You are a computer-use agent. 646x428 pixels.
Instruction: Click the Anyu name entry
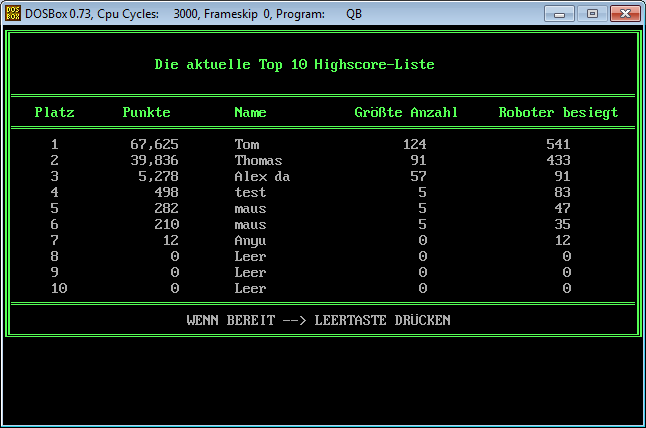click(250, 240)
